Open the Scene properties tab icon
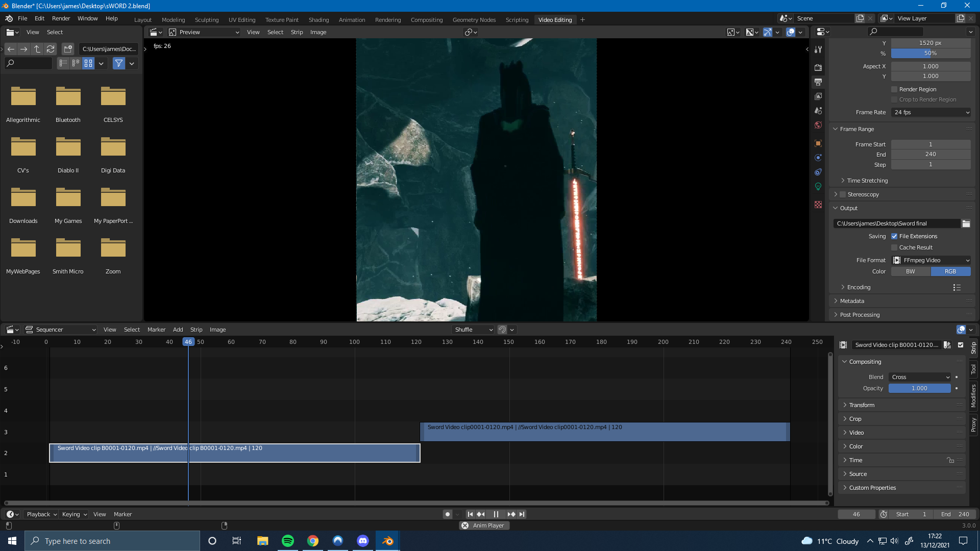 [818, 110]
